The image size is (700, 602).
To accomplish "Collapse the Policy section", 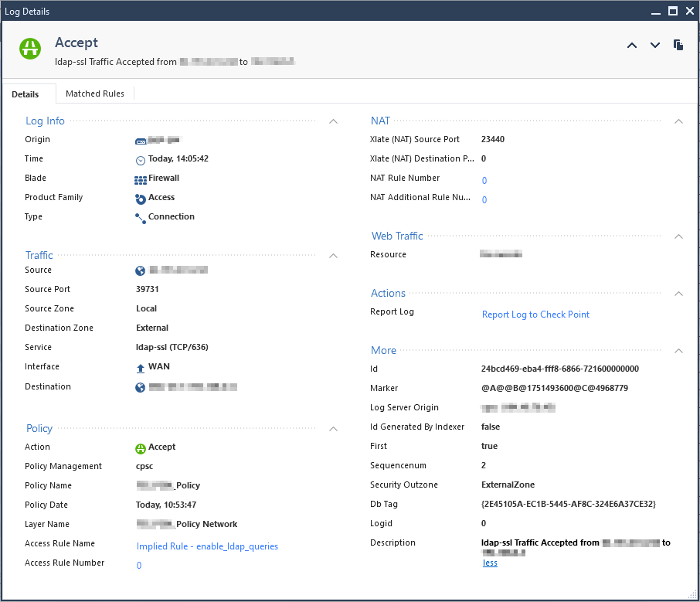I will tap(334, 429).
